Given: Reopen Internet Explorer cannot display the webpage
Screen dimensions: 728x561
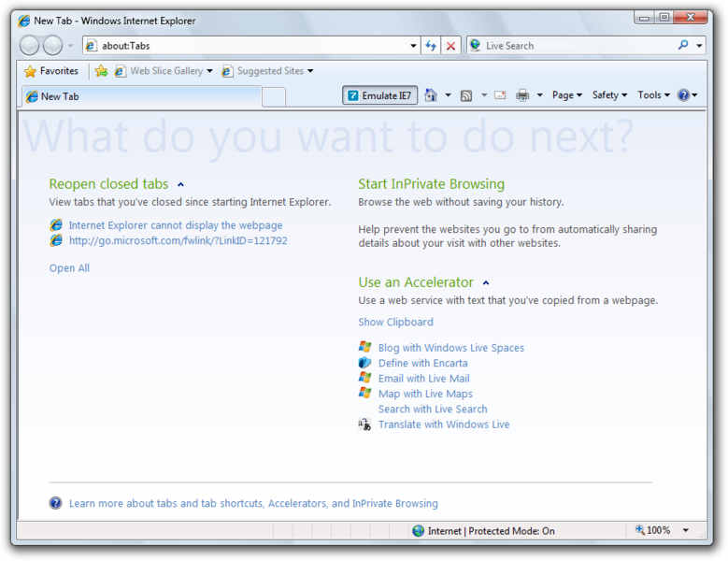Looking at the screenshot, I should pyautogui.click(x=176, y=225).
